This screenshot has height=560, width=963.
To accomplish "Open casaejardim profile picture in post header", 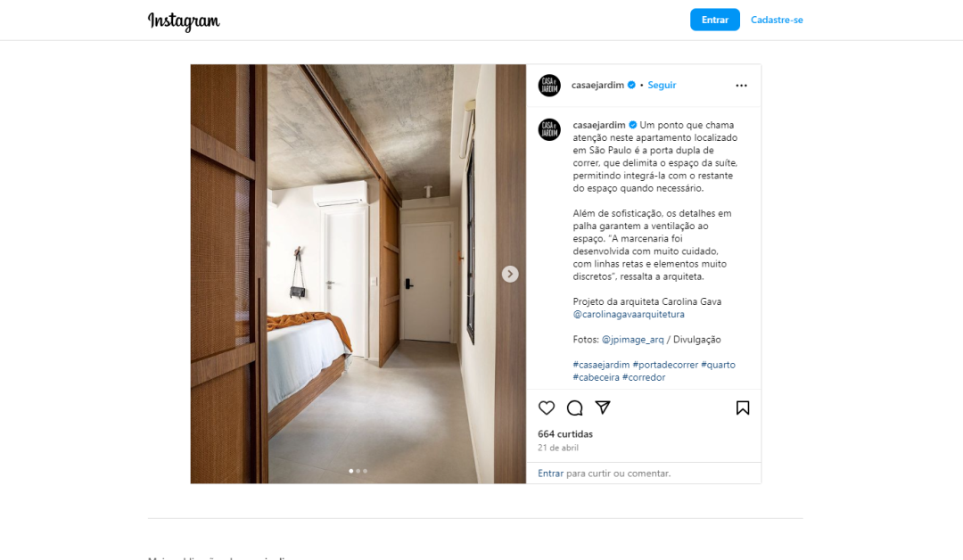I will [549, 86].
